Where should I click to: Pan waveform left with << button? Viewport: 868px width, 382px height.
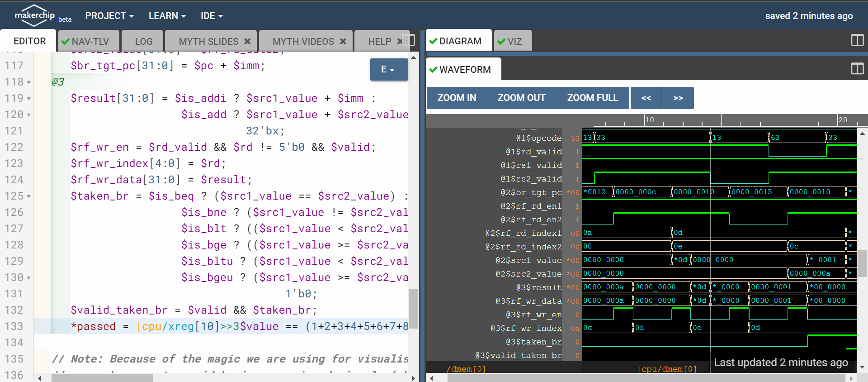tap(646, 98)
